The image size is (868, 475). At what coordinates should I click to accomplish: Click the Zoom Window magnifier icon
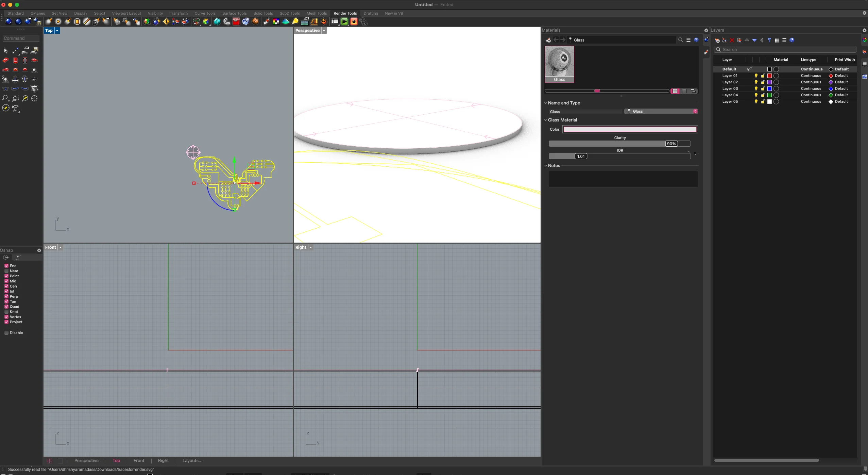pos(15,98)
